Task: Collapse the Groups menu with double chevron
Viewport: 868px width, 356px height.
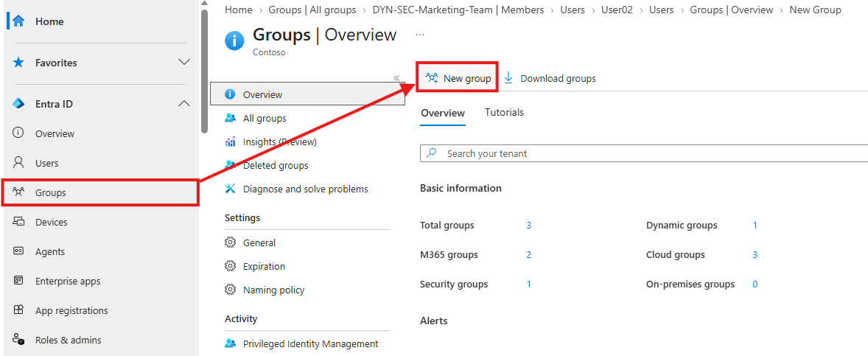Action: 396,77
